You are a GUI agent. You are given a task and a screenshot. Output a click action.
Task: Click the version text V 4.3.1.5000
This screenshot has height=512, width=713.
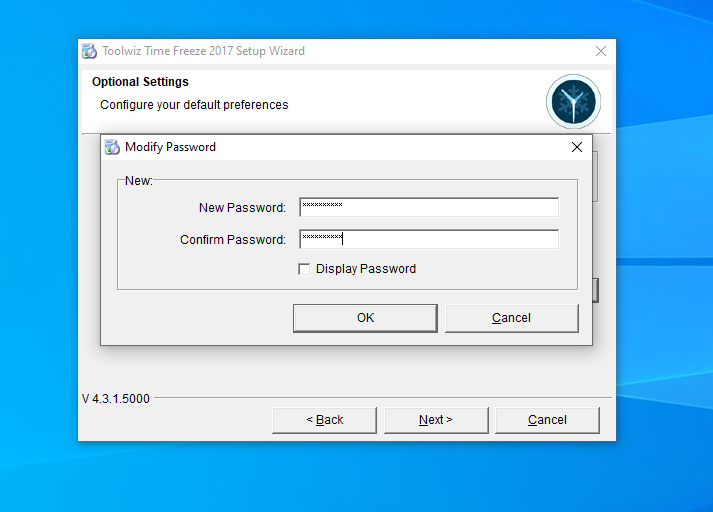116,399
